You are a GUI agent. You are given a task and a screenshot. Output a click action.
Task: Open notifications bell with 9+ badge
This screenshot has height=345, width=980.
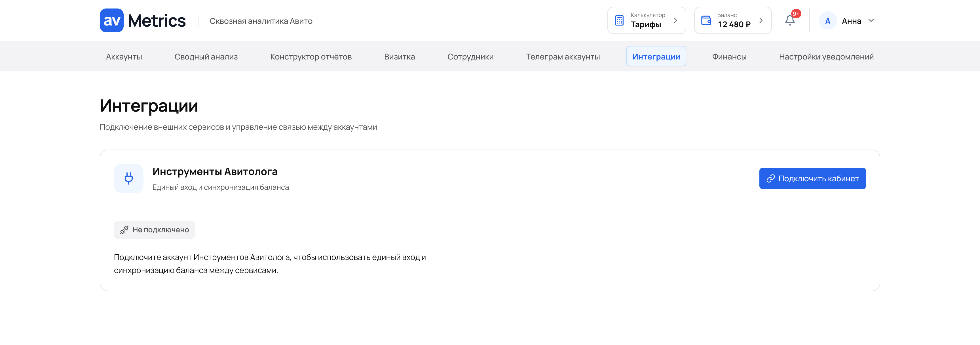click(790, 20)
